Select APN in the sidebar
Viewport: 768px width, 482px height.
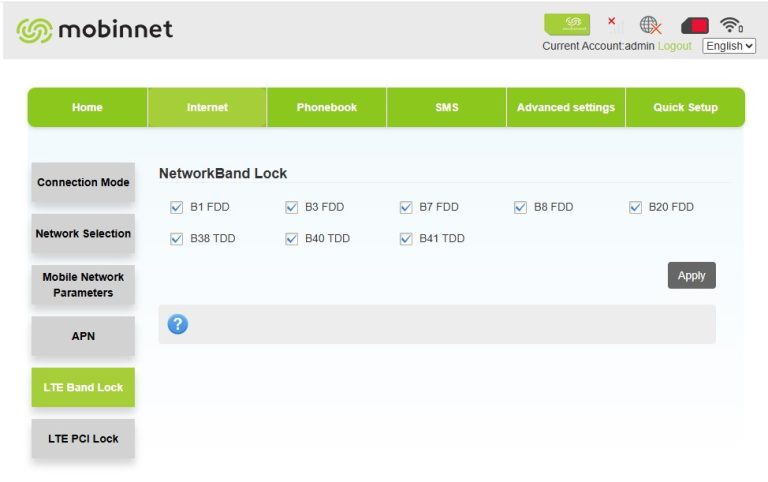(83, 336)
